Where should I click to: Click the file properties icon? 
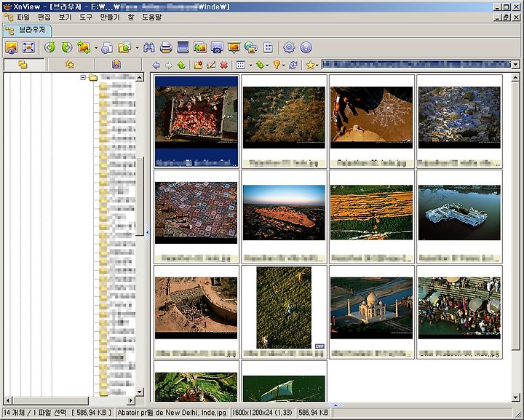click(x=107, y=47)
